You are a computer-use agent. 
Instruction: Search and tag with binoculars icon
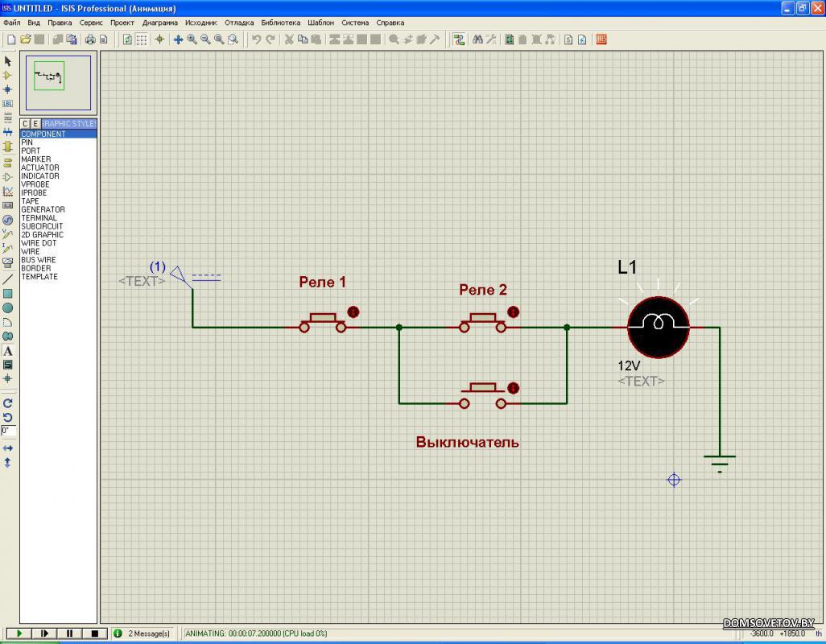(x=477, y=39)
